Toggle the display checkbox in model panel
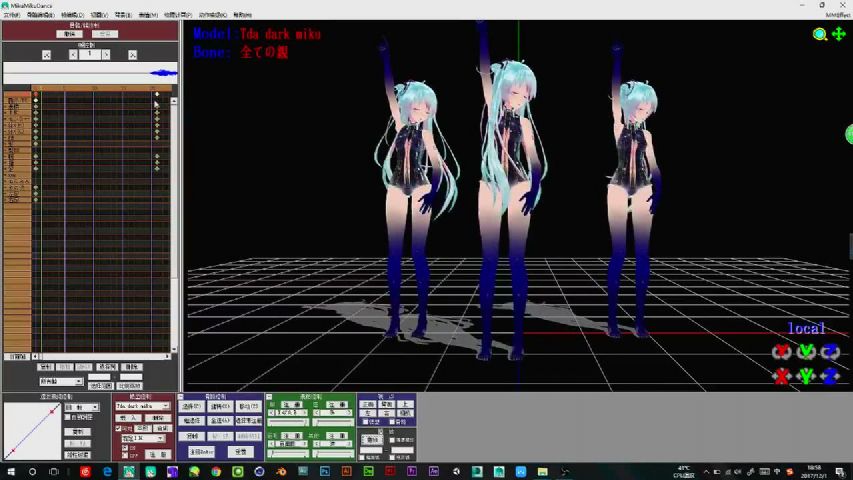The width and height of the screenshot is (853, 480). click(118, 428)
